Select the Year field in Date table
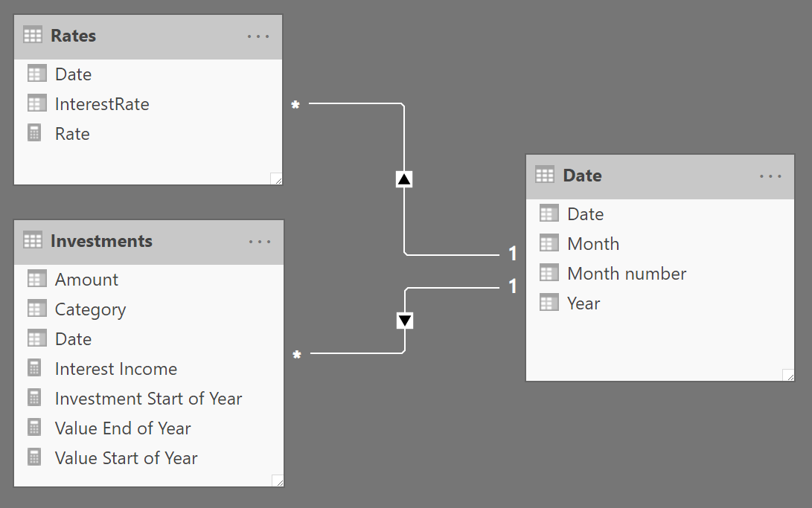 coord(659,303)
